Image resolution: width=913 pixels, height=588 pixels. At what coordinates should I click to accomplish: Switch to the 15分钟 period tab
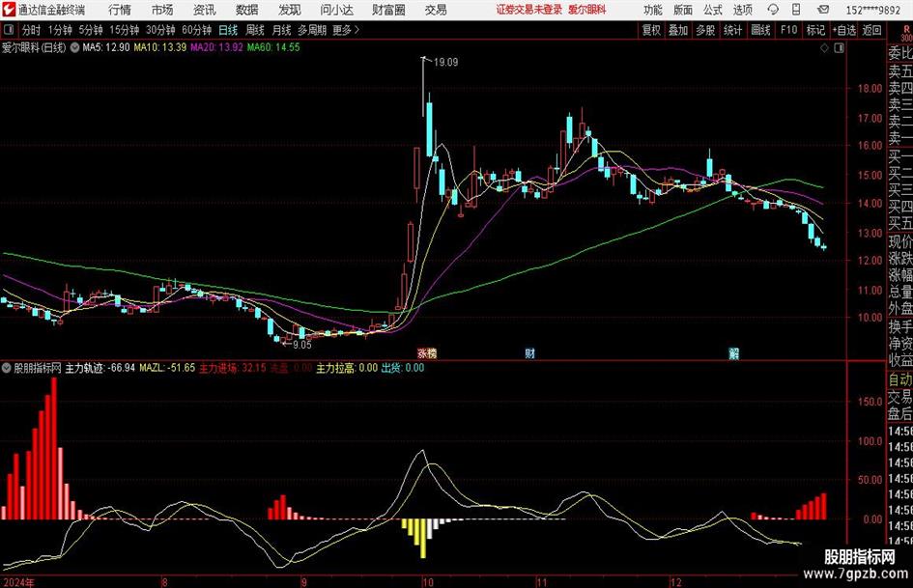click(125, 30)
